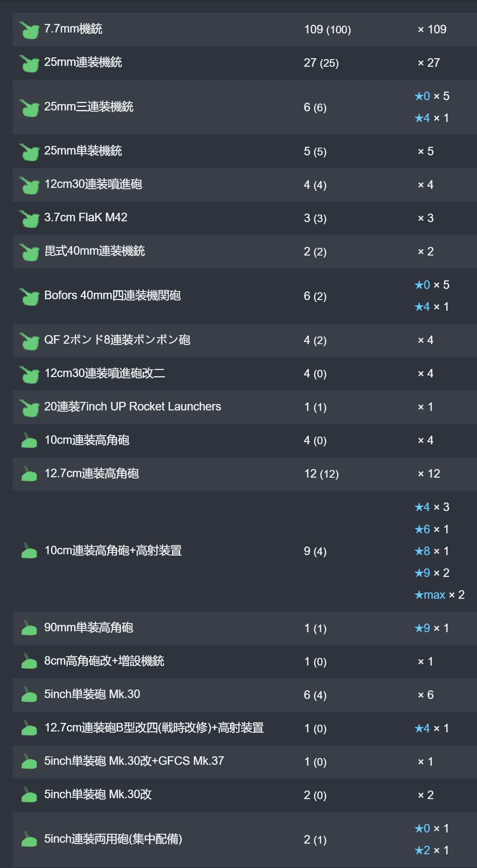Click the 3.7cm FlaK M42 icon
Viewport: 477px width, 868px height.
click(29, 218)
